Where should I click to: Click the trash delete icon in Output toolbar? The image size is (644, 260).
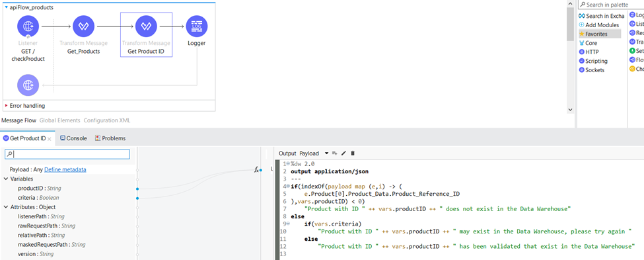point(353,153)
